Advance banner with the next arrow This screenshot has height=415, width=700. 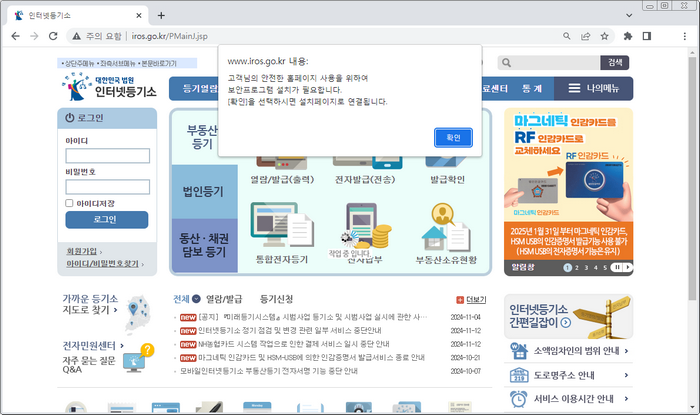pyautogui.click(x=627, y=267)
